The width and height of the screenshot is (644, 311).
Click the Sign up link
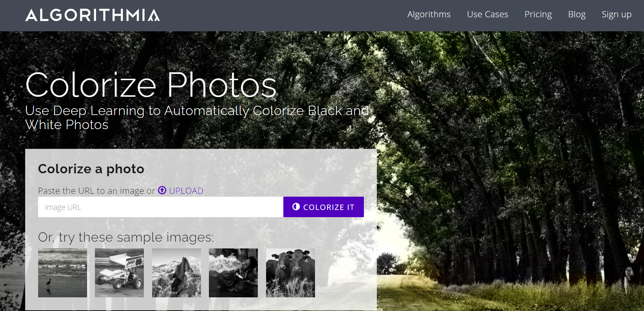(x=616, y=14)
